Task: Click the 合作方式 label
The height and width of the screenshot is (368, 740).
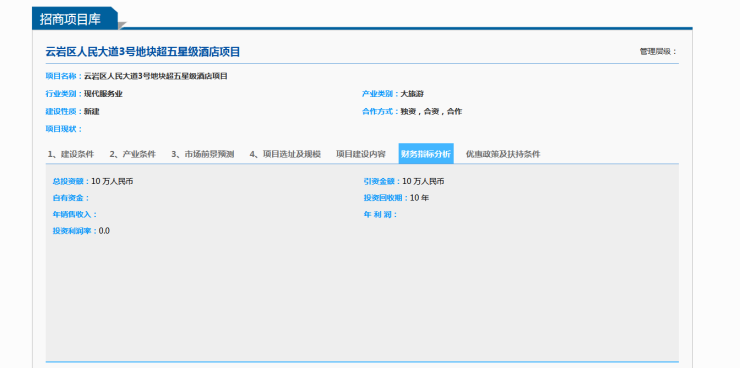Action: 380,112
